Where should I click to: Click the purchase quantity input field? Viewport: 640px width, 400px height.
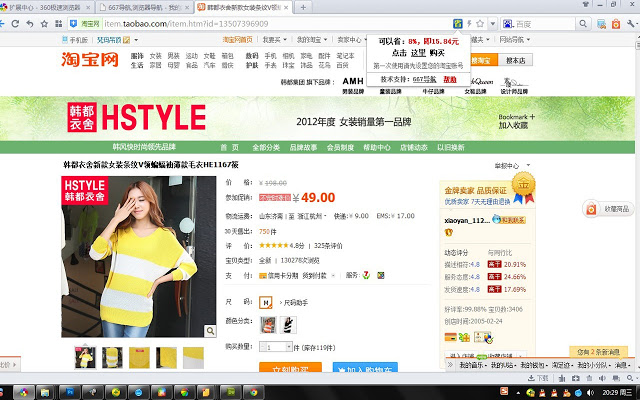point(276,347)
